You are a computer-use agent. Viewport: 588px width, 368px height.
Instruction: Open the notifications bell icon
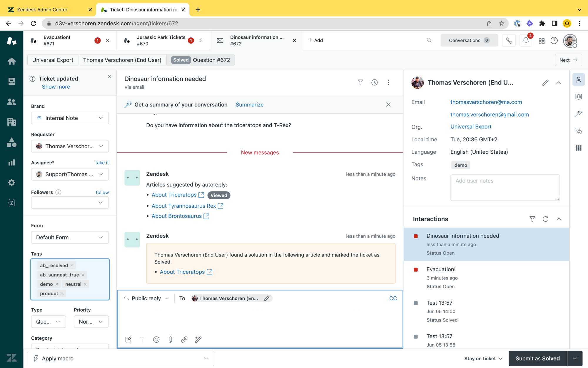(x=526, y=40)
